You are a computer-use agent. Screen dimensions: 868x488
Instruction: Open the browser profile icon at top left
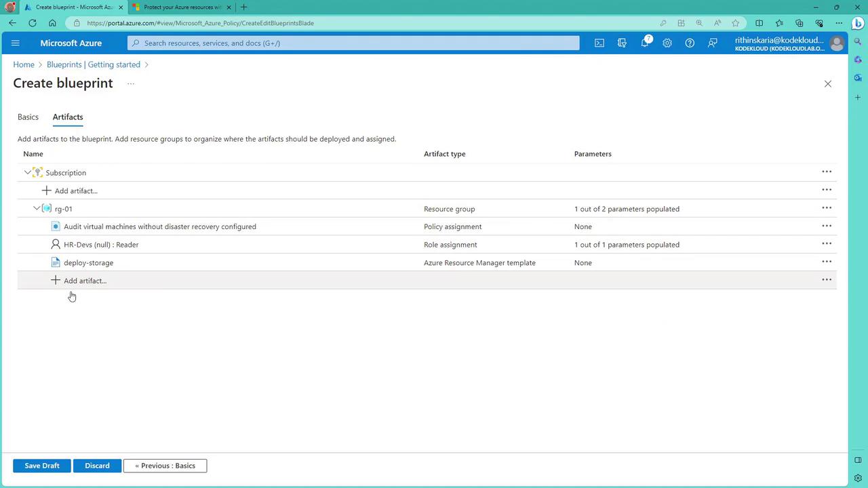(9, 7)
